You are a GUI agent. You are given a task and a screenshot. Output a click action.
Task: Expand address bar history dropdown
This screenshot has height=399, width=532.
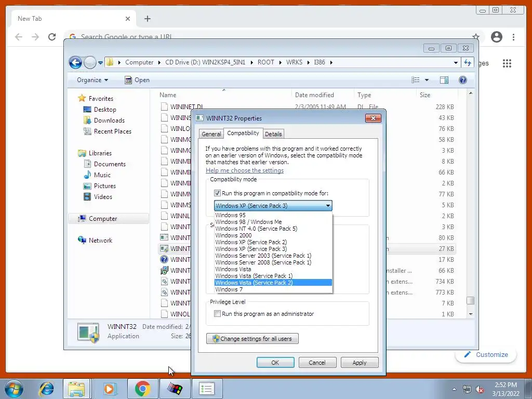(455, 62)
